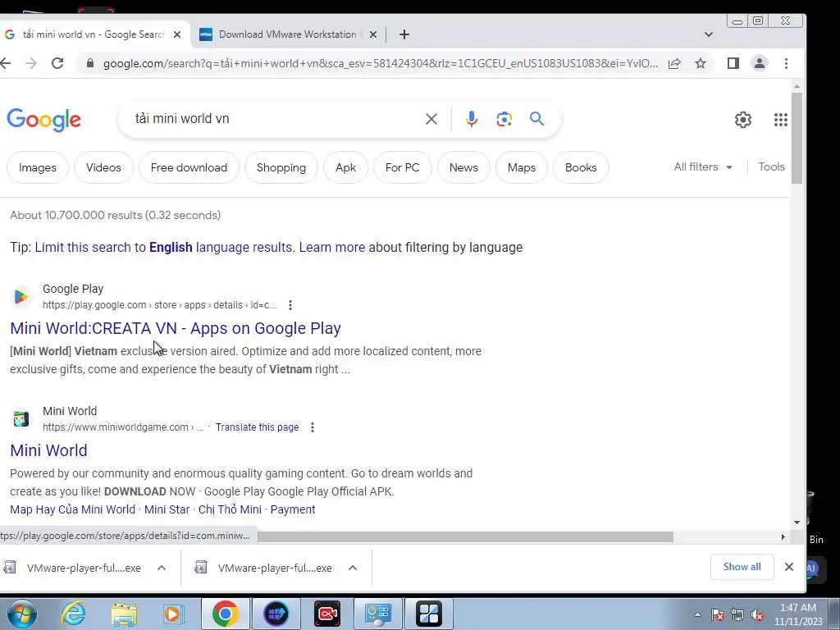Screen dimensions: 840x630
Task: Open the Chị Thỏ Mini sitelink
Action: point(230,509)
